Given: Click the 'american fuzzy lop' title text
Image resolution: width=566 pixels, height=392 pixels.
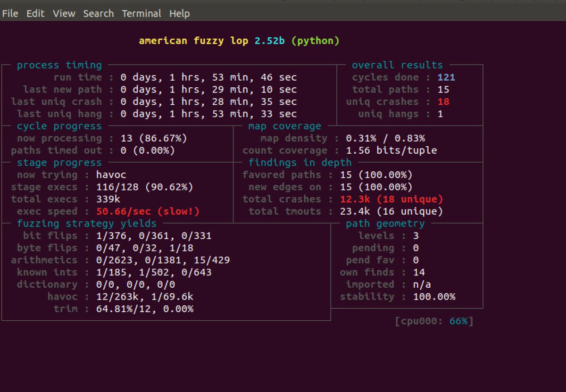Looking at the screenshot, I should coord(194,41).
